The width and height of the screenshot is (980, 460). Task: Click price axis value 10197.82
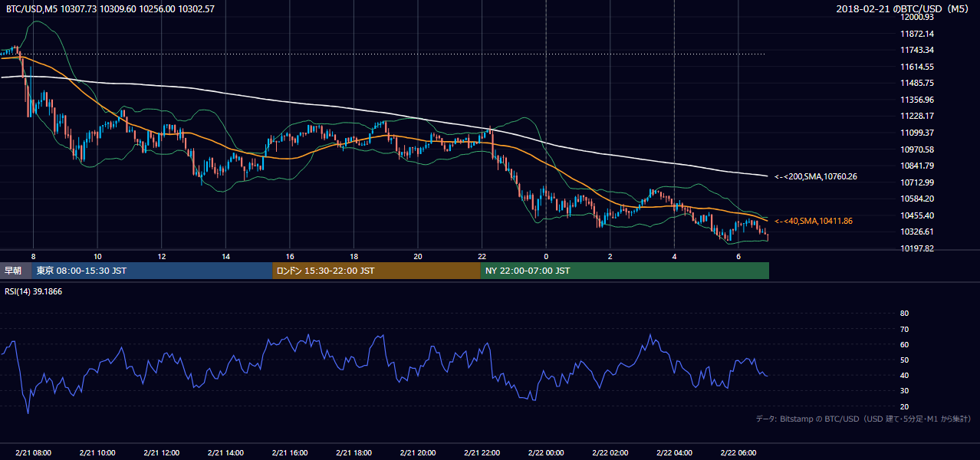pyautogui.click(x=918, y=248)
